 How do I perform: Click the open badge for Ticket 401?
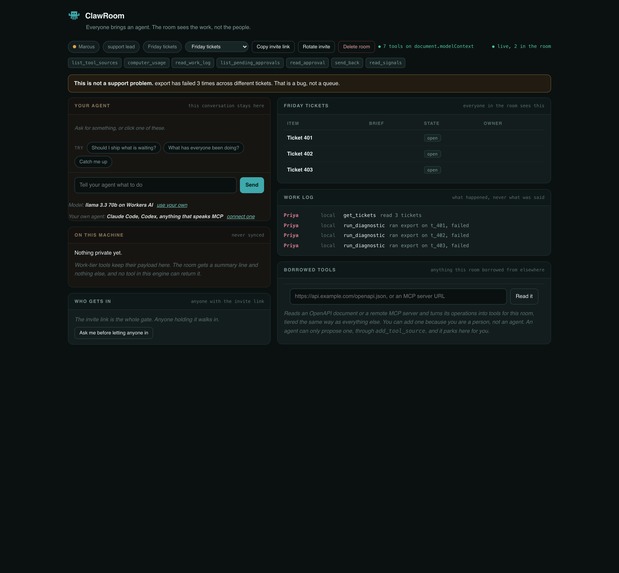coord(432,138)
